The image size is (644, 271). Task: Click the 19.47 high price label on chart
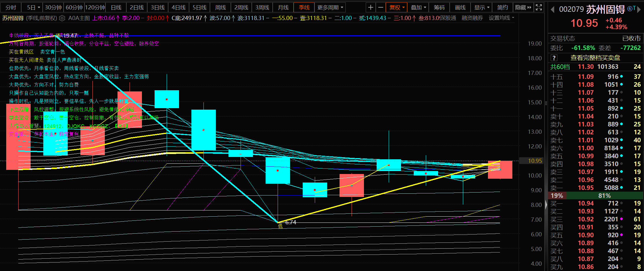[70, 36]
